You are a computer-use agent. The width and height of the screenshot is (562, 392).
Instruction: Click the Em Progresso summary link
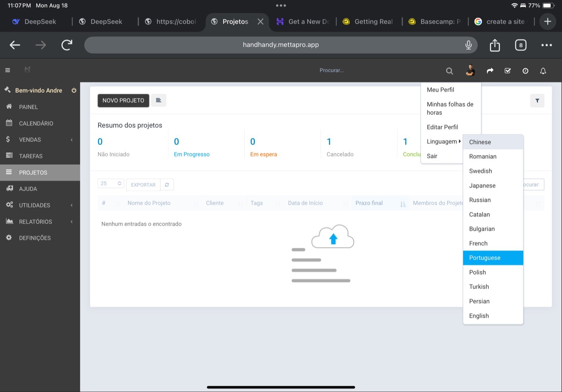(x=191, y=154)
